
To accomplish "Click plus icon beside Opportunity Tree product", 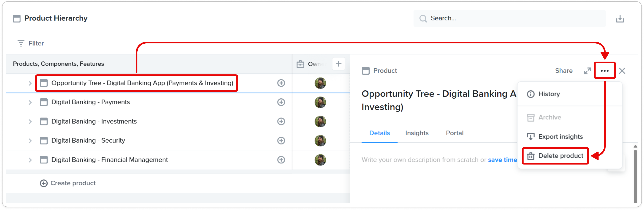I will 281,83.
